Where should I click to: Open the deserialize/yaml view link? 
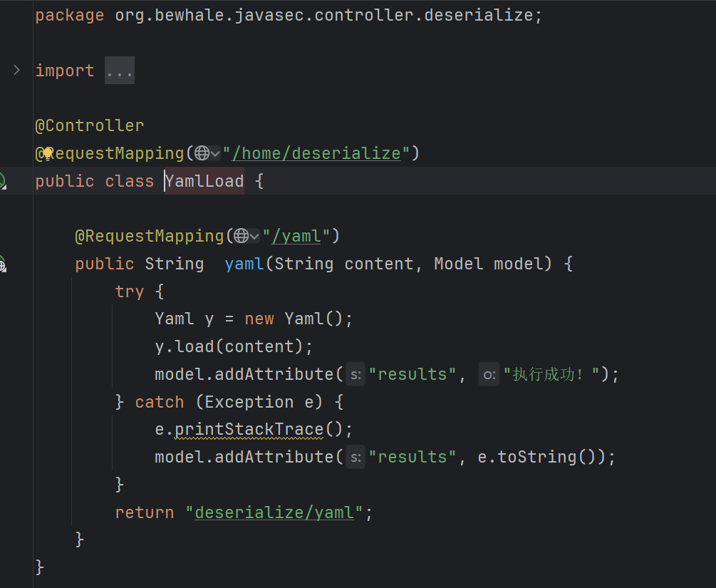pyautogui.click(x=274, y=512)
